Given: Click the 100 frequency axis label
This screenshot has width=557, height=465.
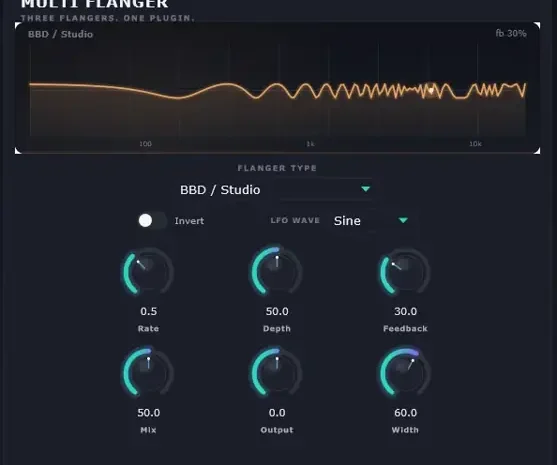Looking at the screenshot, I should click(145, 144).
